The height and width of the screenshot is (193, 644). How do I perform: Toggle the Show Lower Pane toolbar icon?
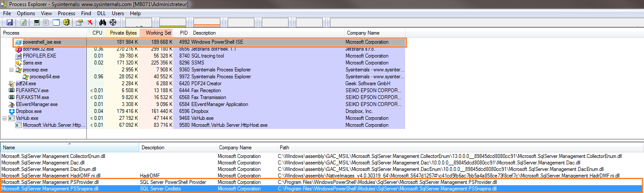56,22
